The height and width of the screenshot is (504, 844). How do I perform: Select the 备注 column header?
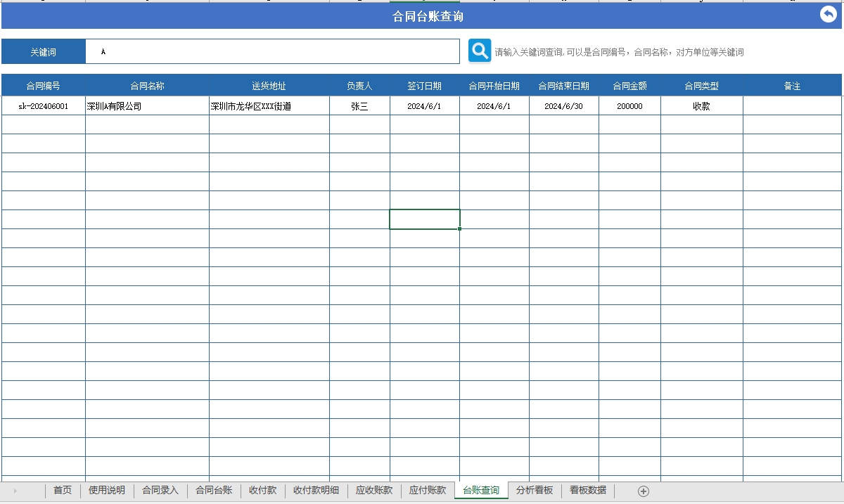792,86
